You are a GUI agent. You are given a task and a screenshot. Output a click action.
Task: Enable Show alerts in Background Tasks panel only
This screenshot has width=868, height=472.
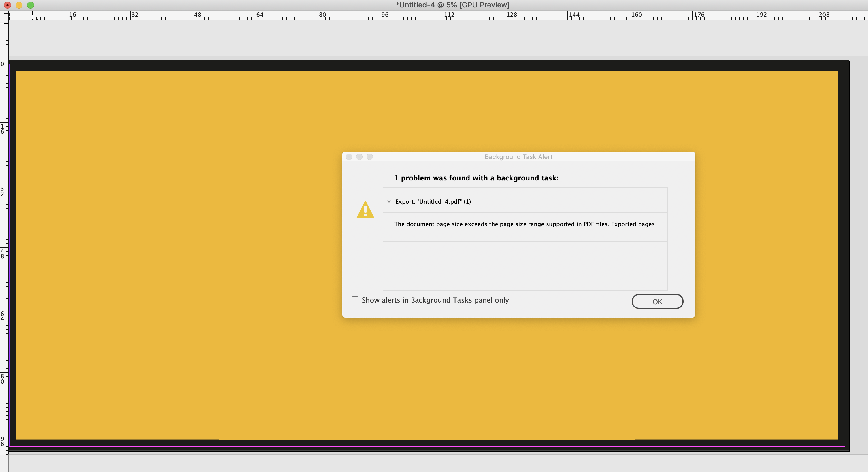pyautogui.click(x=355, y=299)
